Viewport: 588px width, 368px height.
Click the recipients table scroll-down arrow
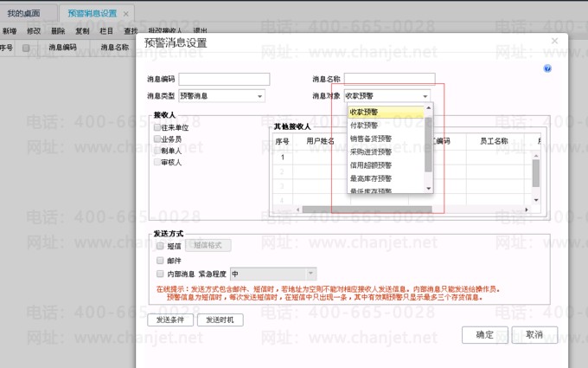[x=536, y=200]
